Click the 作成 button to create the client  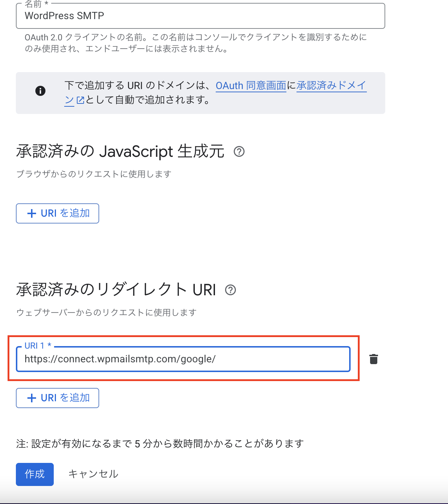pos(35,474)
